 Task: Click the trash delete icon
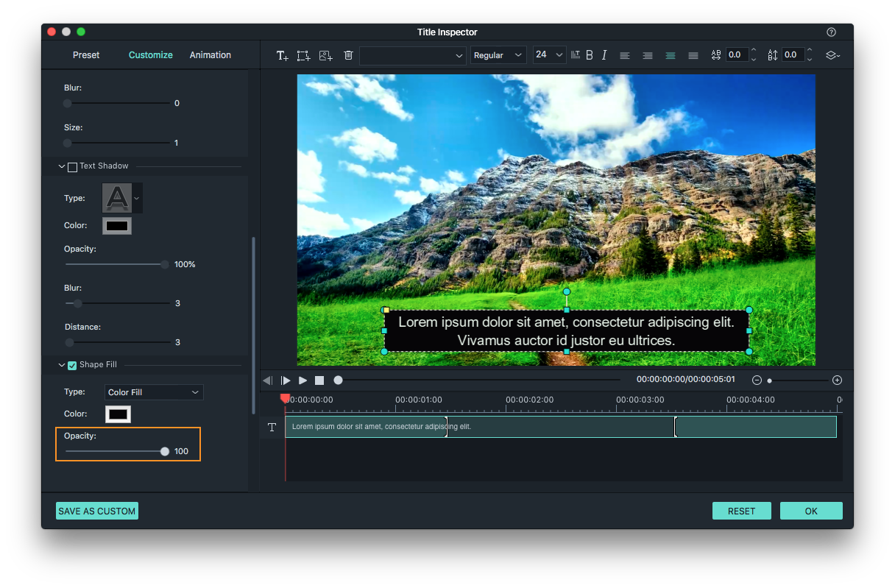(348, 55)
